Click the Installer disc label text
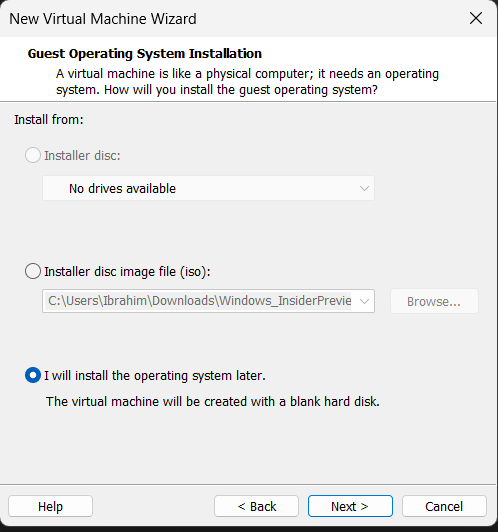 [82, 155]
